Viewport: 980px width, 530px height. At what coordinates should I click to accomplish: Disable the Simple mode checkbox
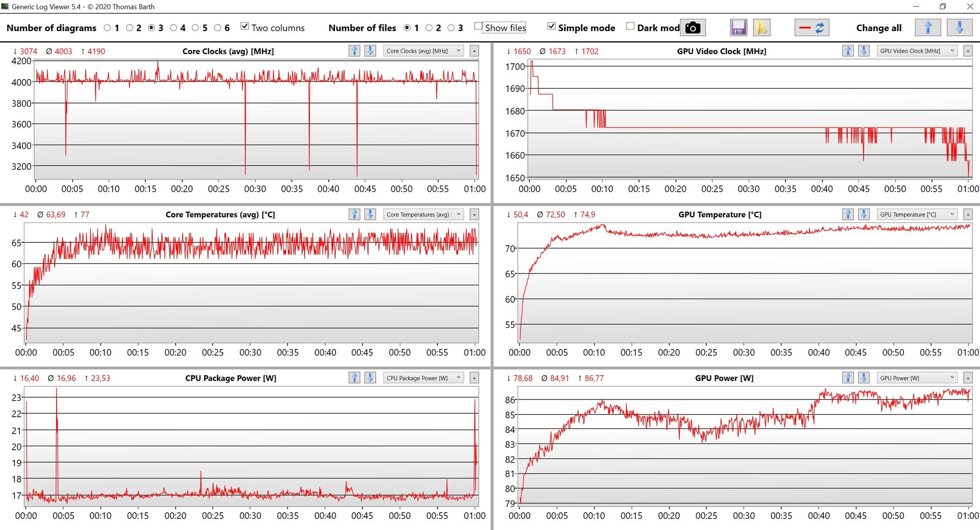(x=551, y=27)
